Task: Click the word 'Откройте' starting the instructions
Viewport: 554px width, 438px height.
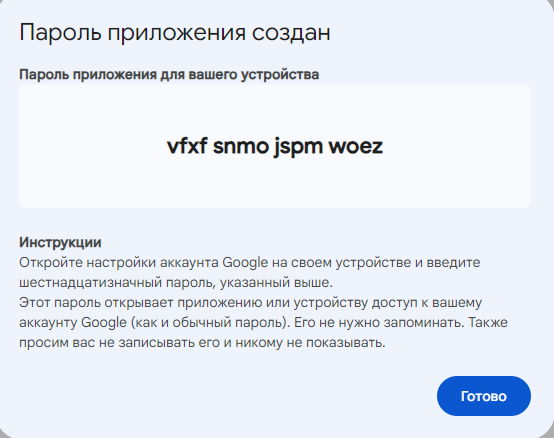Action: [x=51, y=263]
